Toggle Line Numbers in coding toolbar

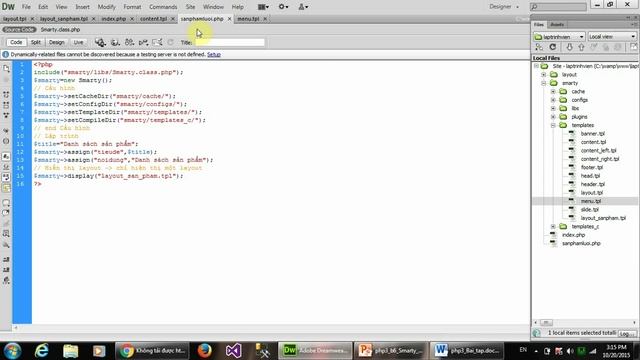tap(6, 156)
